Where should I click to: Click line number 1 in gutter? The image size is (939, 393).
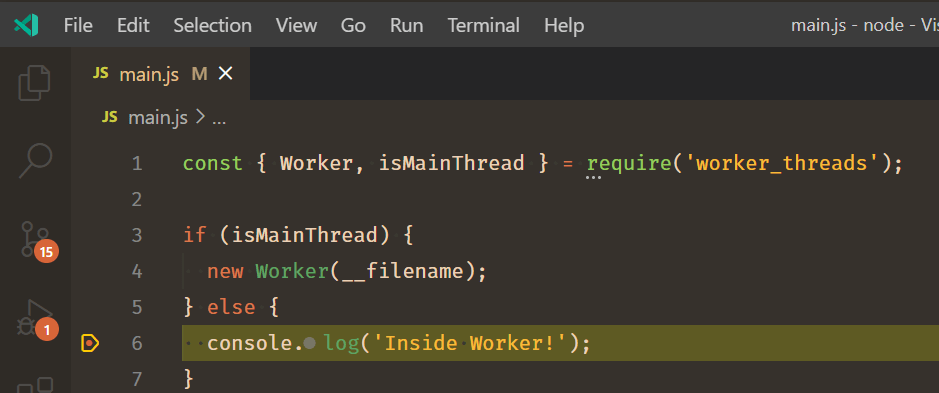pos(137,164)
